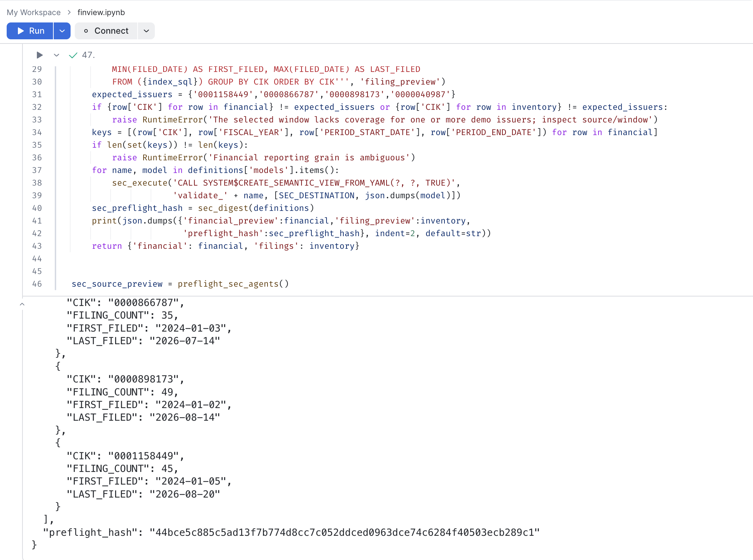Click line 38 CALL SYSTEM$CREATE_SEMANTIC_VIEW_FROM_YAML
The height and width of the screenshot is (560, 753).
pyautogui.click(x=286, y=183)
